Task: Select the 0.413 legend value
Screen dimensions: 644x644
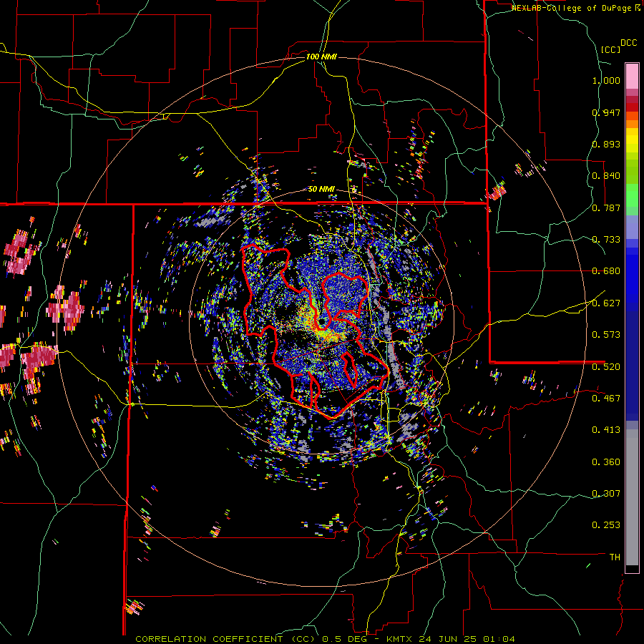Action: [x=606, y=430]
